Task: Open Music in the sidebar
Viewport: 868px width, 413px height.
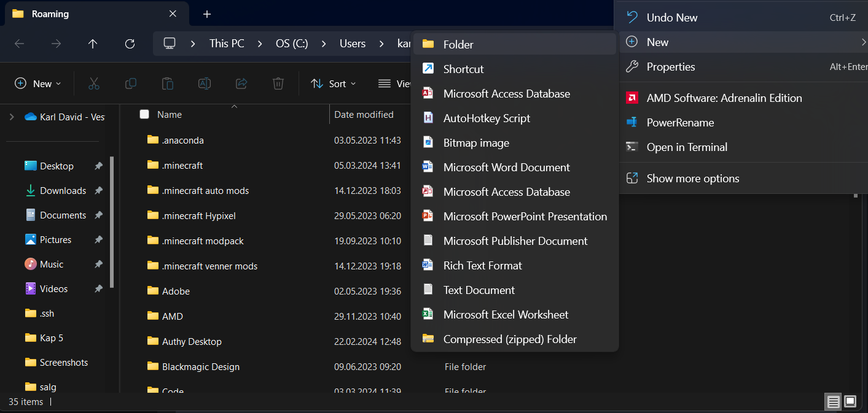Action: coord(52,264)
